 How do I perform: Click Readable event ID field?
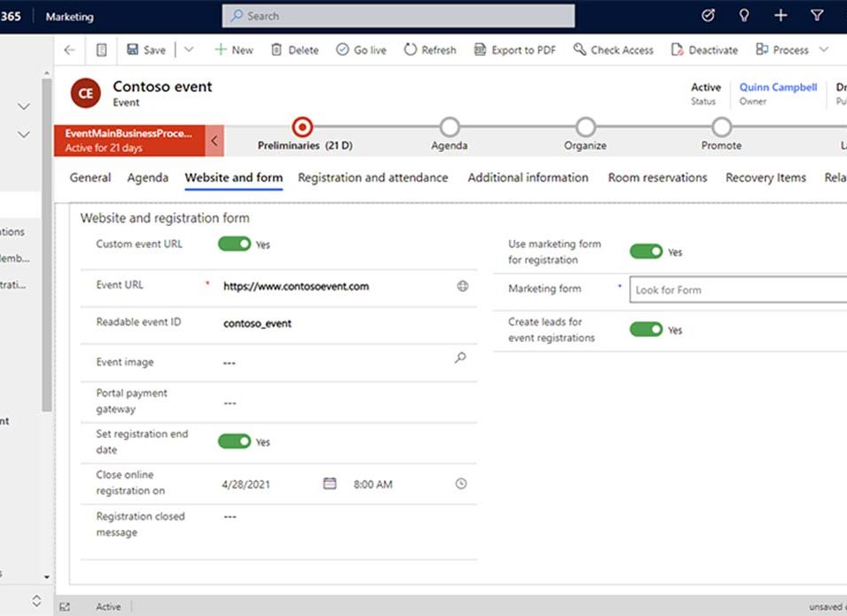pyautogui.click(x=346, y=323)
